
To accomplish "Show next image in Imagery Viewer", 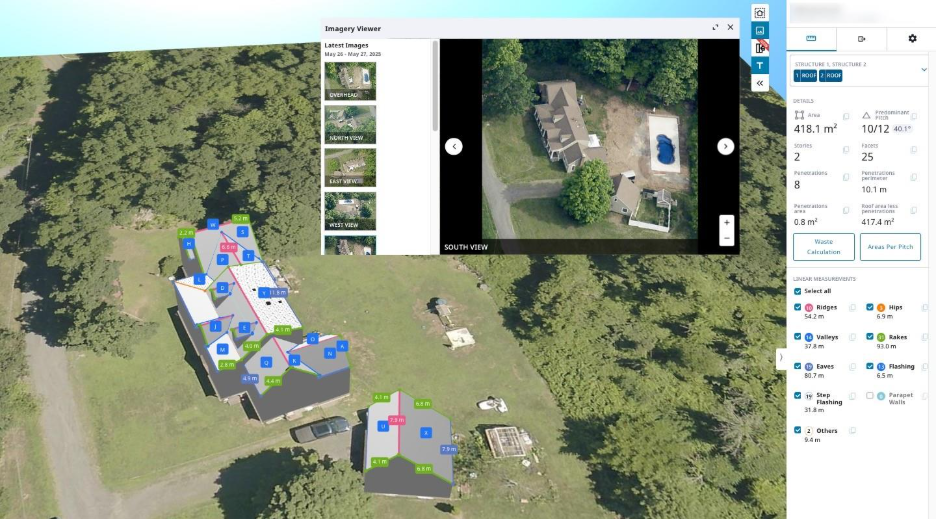I will 725,146.
